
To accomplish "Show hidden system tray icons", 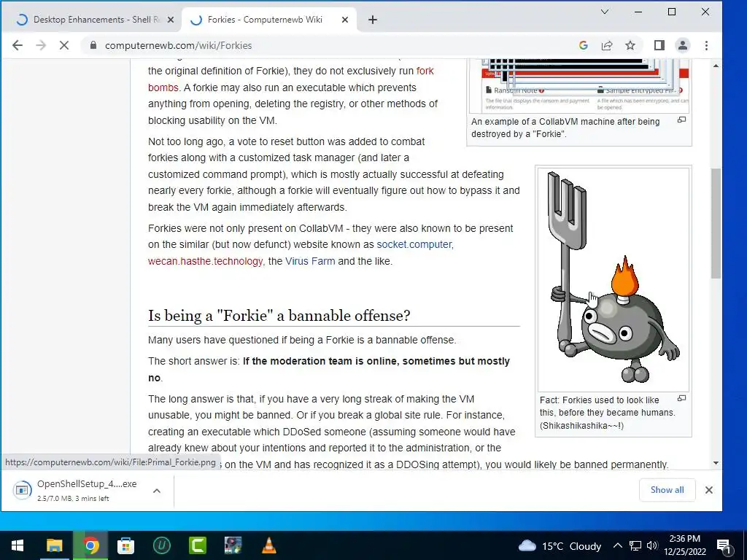I will click(x=617, y=545).
